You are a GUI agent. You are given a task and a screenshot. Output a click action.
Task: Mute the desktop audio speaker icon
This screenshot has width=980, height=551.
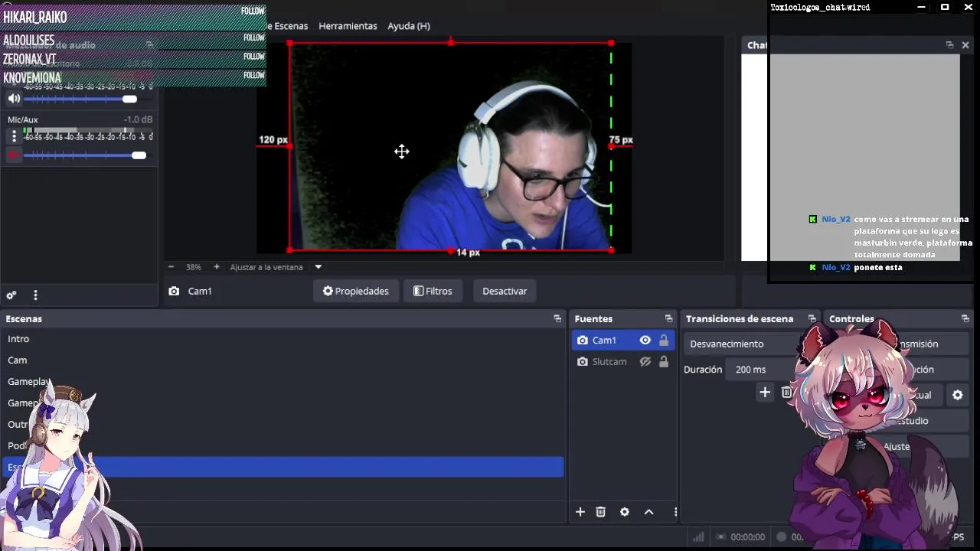click(14, 99)
